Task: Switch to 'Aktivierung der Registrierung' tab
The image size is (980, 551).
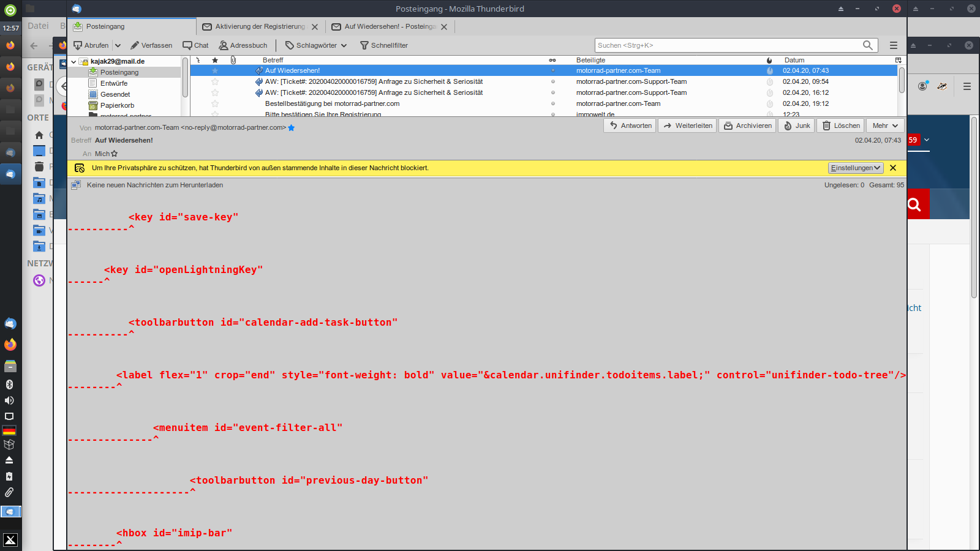Action: pos(260,26)
